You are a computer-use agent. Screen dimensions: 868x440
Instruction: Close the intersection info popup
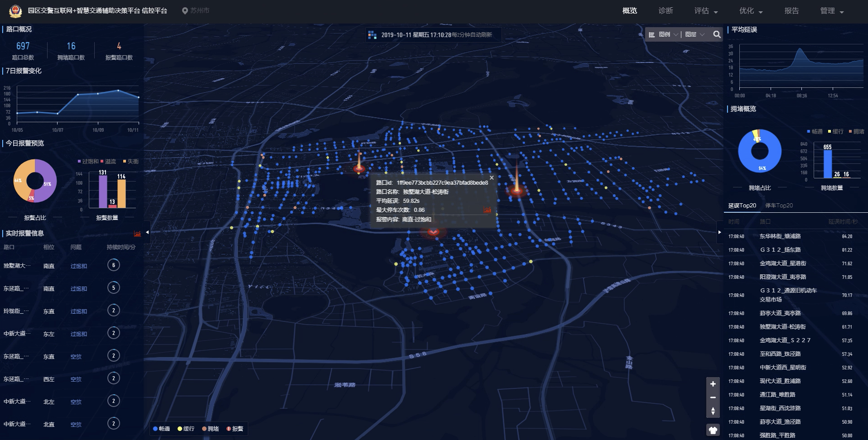(x=492, y=178)
